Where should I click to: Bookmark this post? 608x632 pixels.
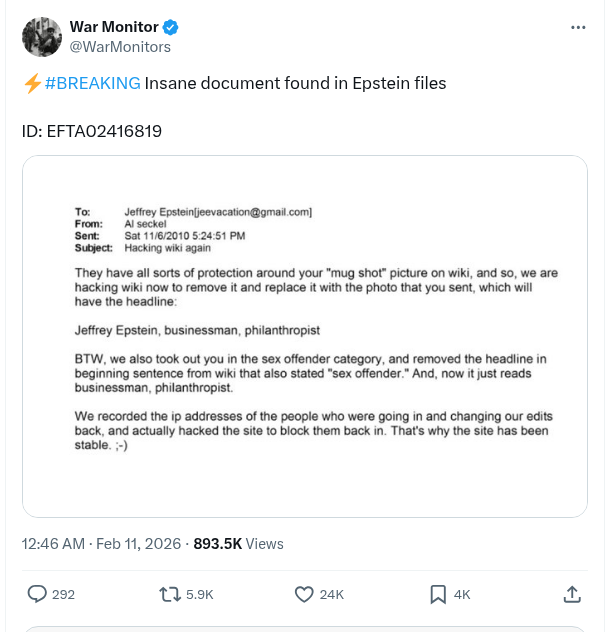click(x=438, y=594)
